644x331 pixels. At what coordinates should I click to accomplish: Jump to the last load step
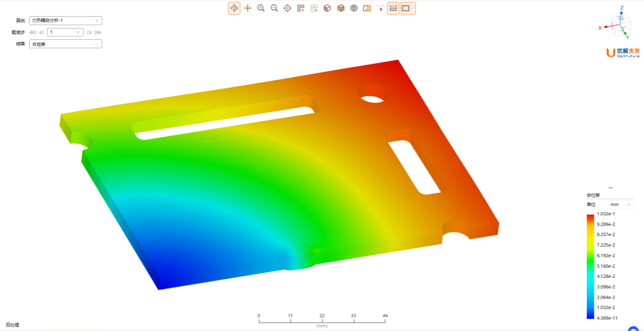click(x=98, y=32)
